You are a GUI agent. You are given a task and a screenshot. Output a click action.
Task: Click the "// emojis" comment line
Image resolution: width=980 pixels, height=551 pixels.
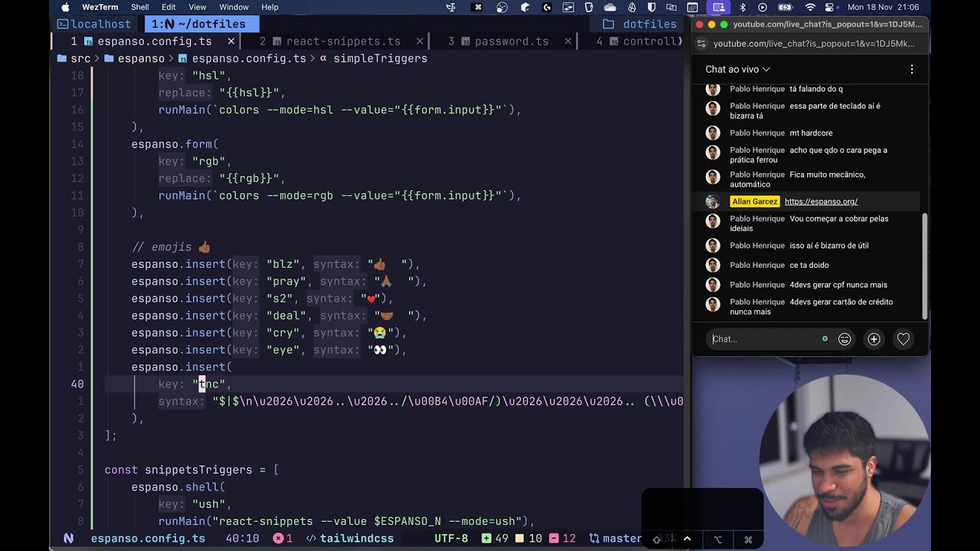click(x=171, y=247)
